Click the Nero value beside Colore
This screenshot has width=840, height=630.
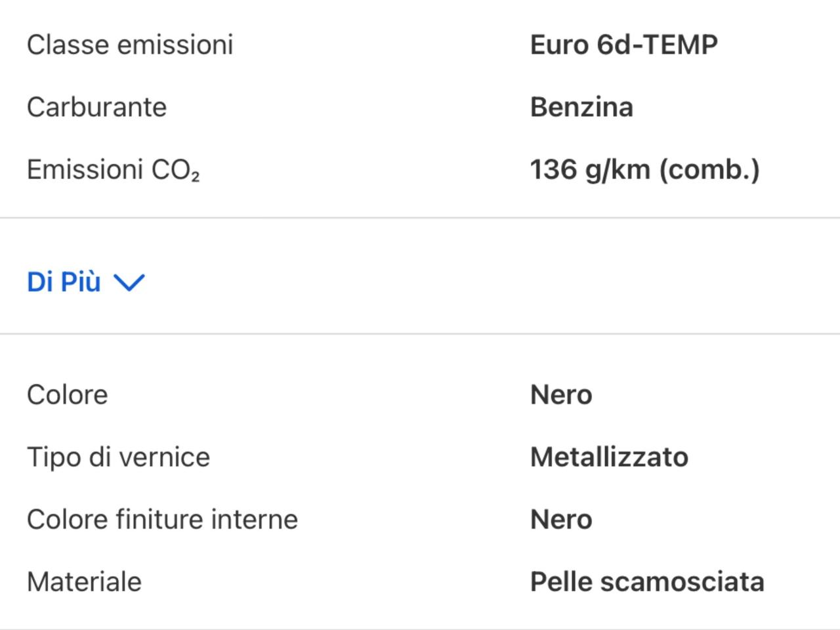click(x=561, y=394)
